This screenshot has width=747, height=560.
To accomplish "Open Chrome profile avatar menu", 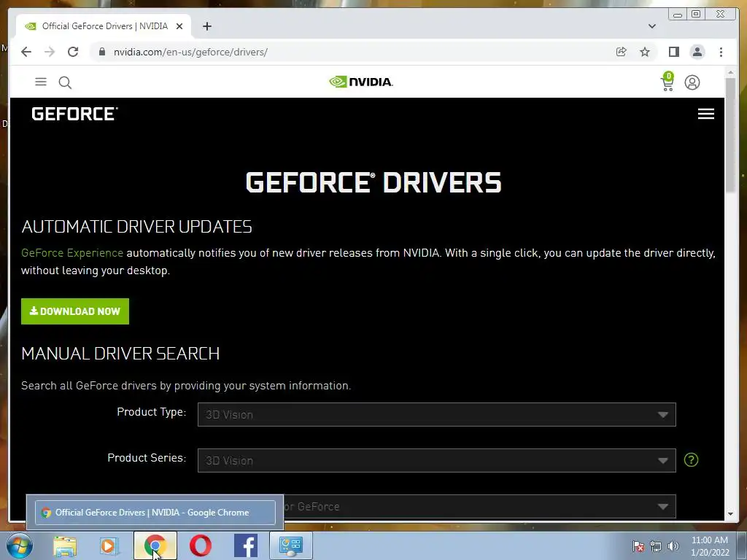I will (x=697, y=52).
